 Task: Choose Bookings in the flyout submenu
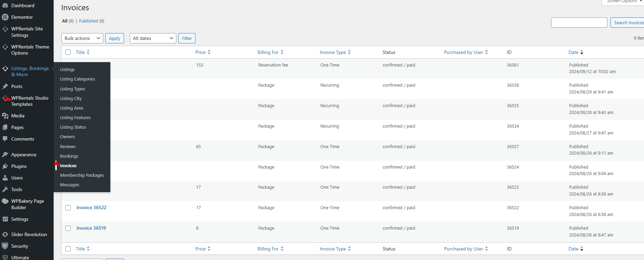[x=69, y=156]
